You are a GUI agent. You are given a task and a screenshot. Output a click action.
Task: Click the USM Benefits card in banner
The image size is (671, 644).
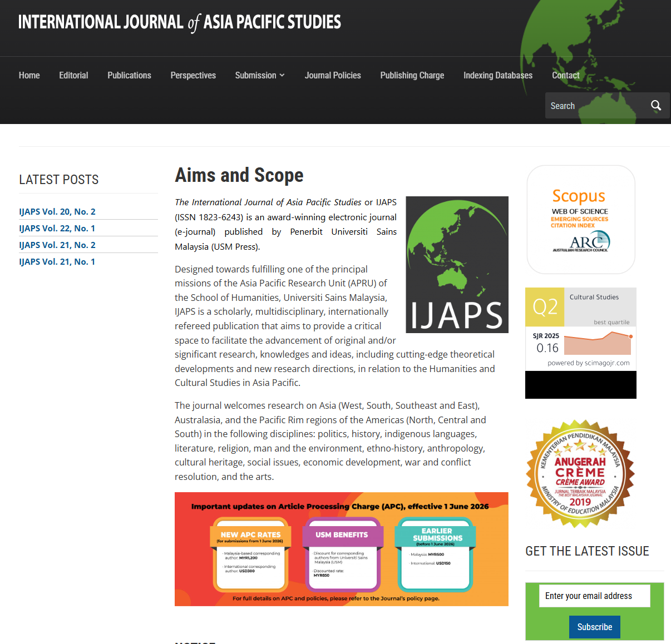[342, 554]
